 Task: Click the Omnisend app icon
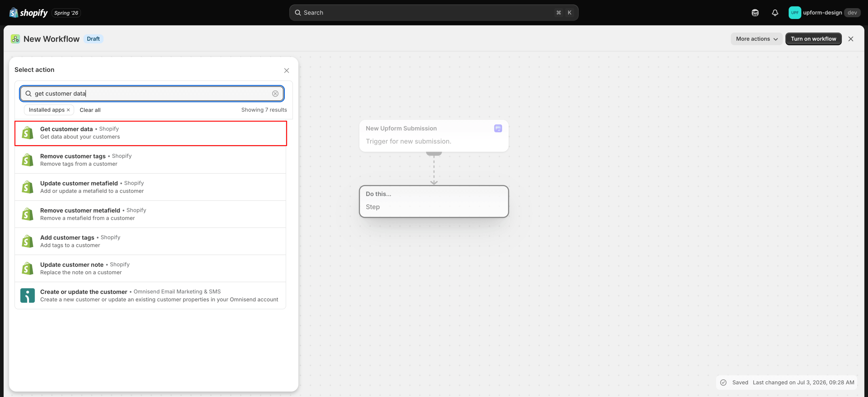pyautogui.click(x=27, y=295)
